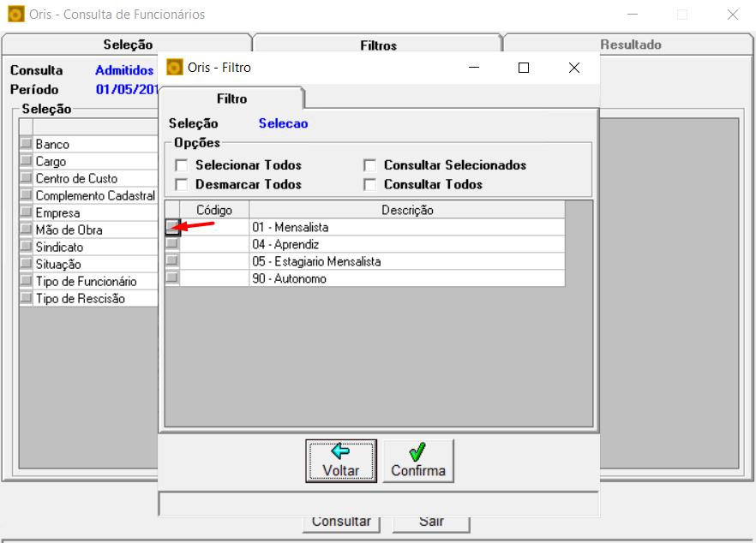The height and width of the screenshot is (543, 756).
Task: Check the Desmarcar Todos option
Action: tap(182, 184)
